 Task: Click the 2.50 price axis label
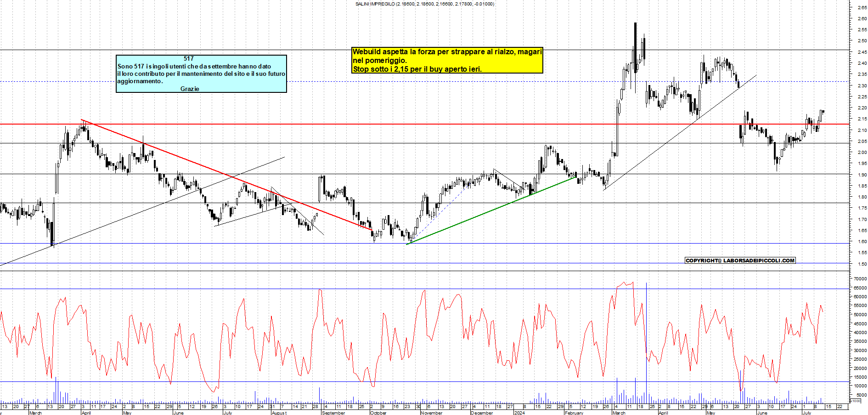862,41
